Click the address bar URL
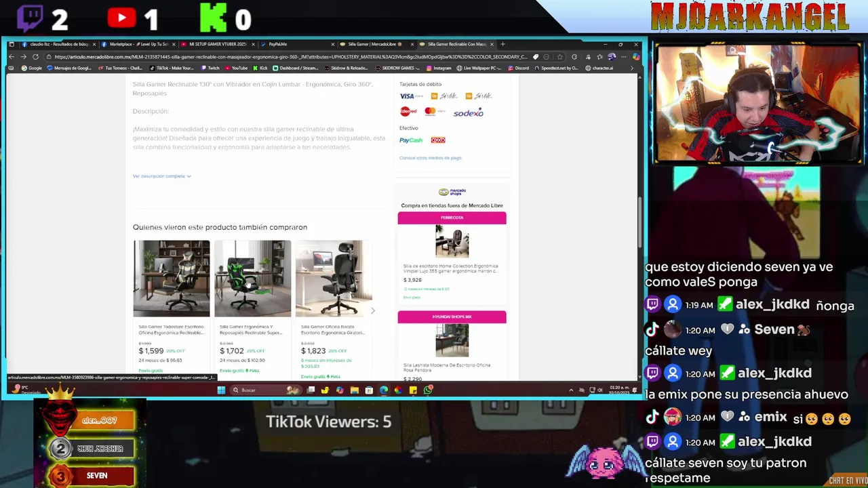 pos(290,57)
